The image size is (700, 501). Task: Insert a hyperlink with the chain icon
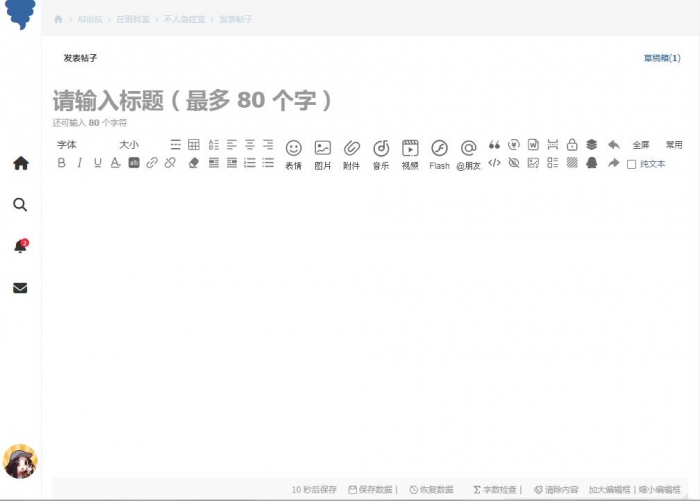click(152, 163)
